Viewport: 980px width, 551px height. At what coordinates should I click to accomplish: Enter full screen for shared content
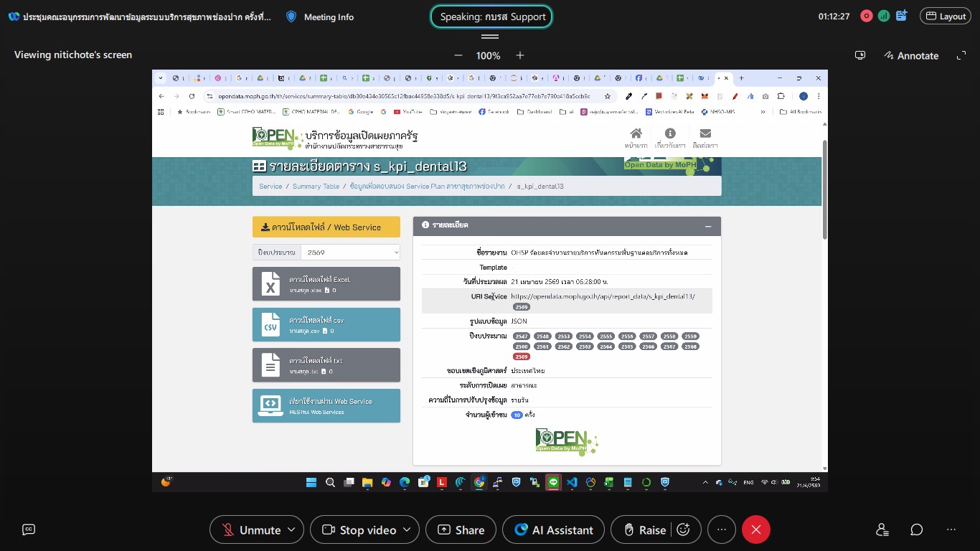click(x=961, y=55)
